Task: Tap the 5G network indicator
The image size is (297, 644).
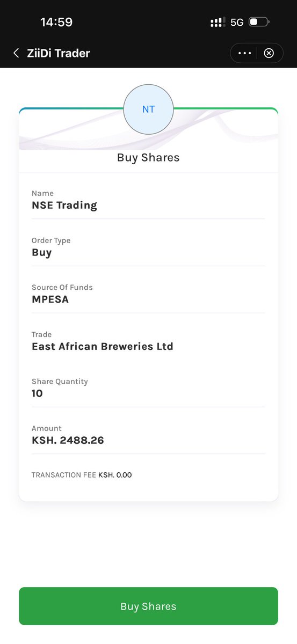Action: pyautogui.click(x=237, y=22)
